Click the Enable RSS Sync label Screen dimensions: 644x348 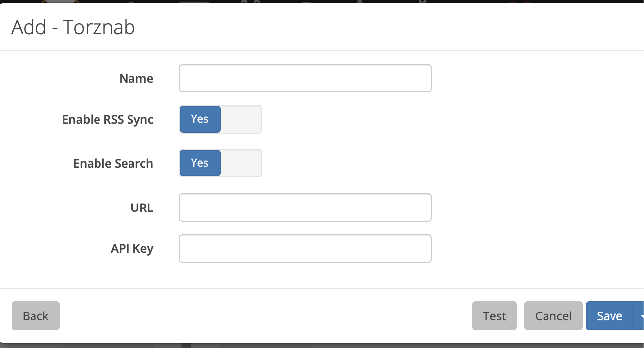(x=107, y=120)
